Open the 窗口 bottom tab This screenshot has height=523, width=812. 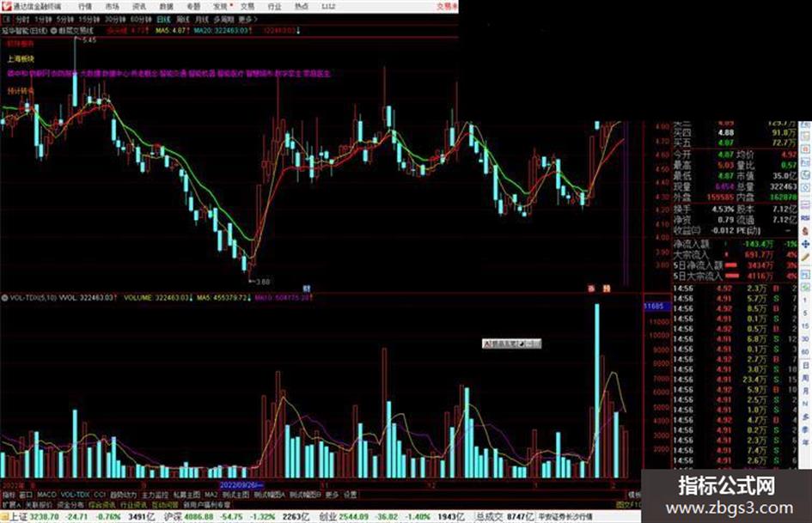[x=26, y=495]
